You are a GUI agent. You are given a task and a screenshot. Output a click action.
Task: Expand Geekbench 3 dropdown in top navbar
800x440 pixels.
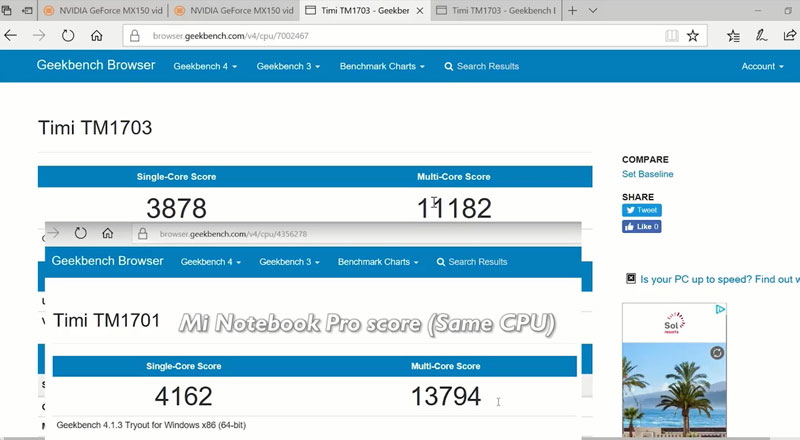click(x=288, y=66)
